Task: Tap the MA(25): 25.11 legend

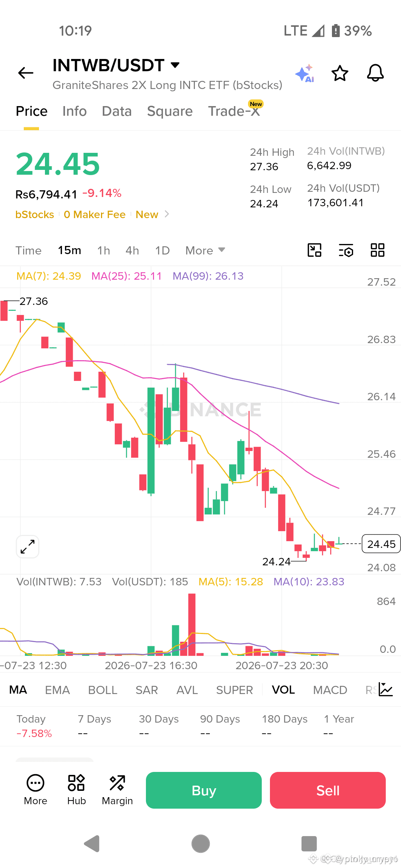Action: point(127,276)
